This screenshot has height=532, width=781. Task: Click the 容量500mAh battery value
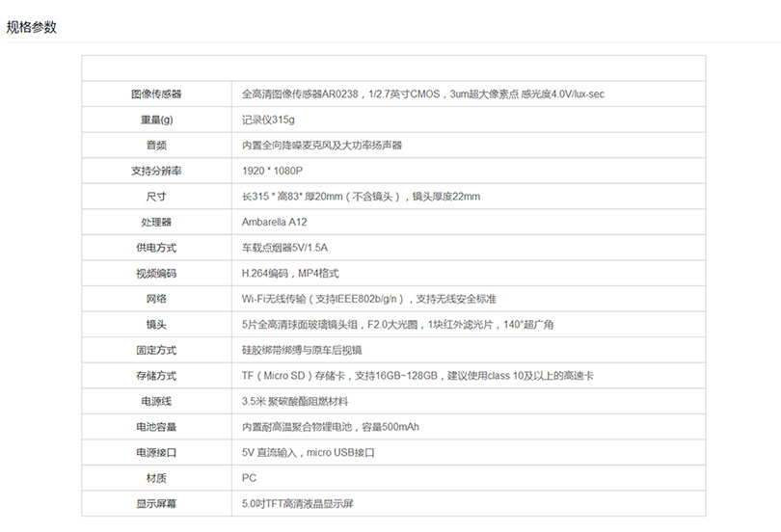click(330, 427)
